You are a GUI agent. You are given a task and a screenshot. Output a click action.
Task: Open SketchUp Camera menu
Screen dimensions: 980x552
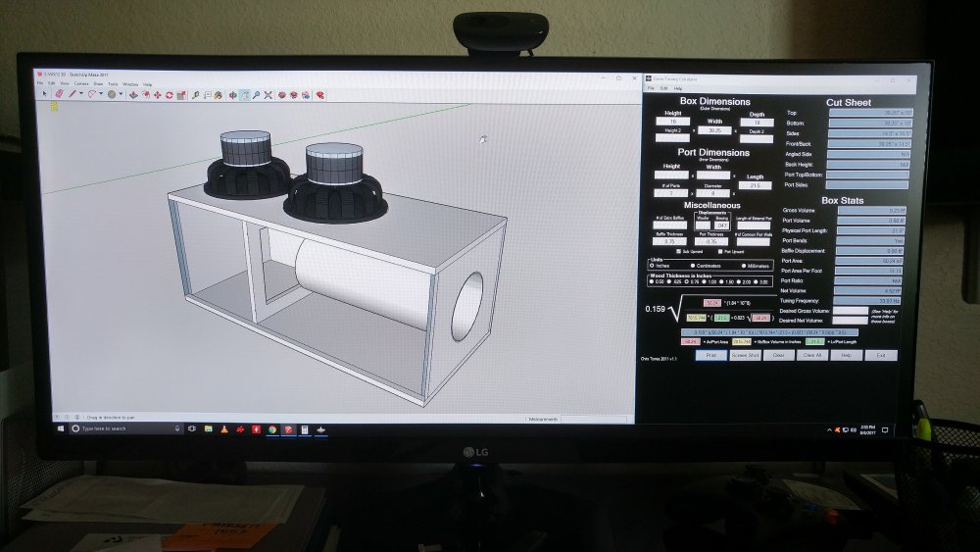[81, 83]
